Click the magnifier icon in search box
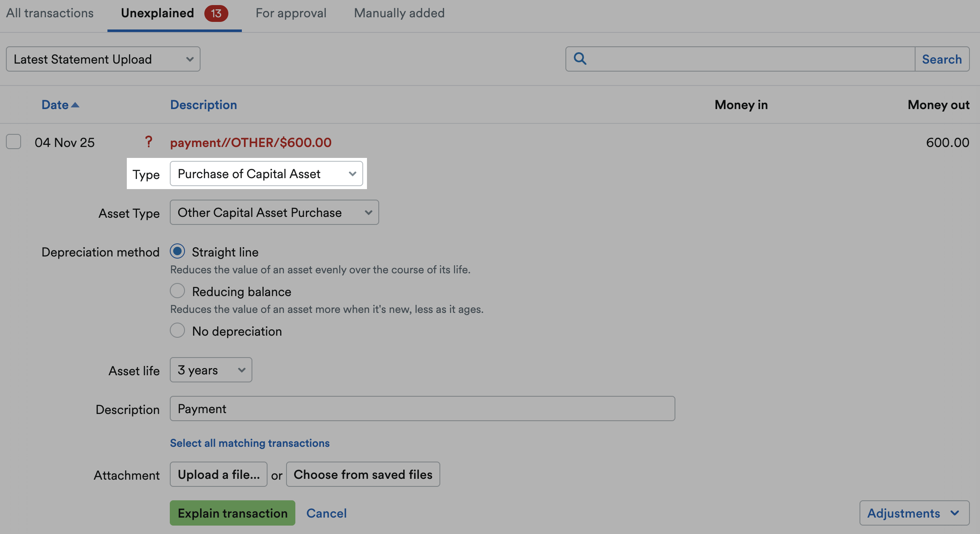Screen dimensions: 980x534 pyautogui.click(x=580, y=59)
